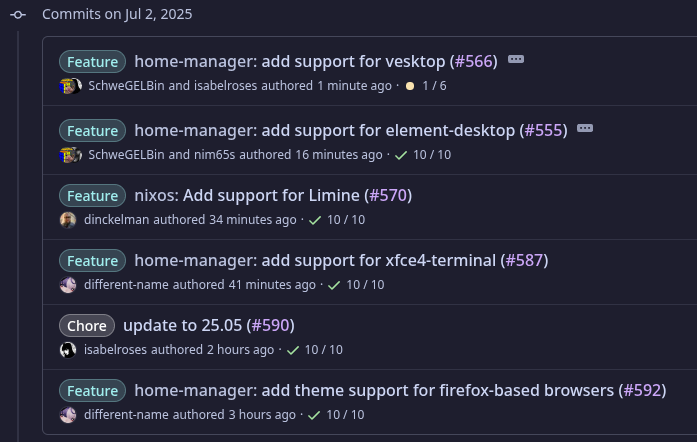
Task: Expand commit message ellipsis for vesktop commit
Action: tap(516, 60)
